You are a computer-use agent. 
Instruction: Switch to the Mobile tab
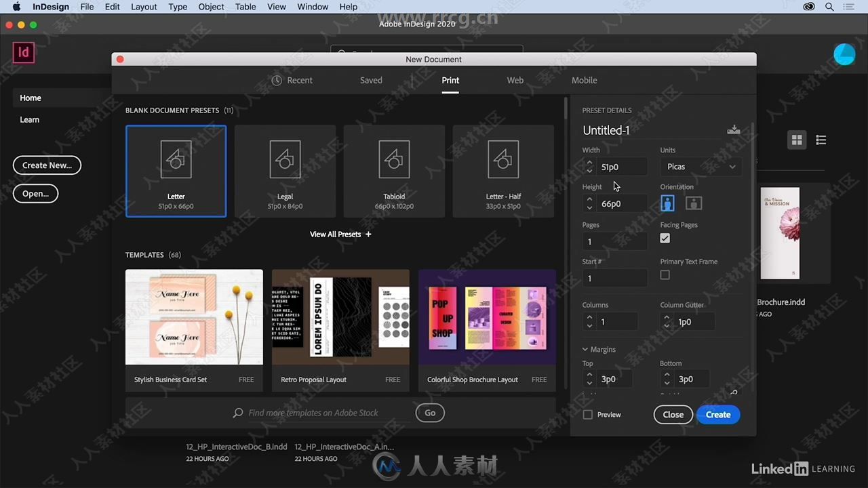pyautogui.click(x=585, y=80)
